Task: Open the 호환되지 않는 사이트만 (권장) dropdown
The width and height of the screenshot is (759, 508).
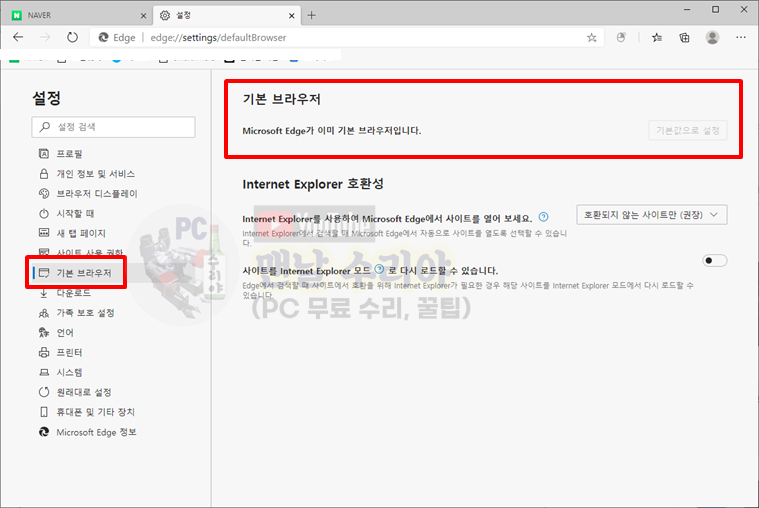Action: click(652, 215)
